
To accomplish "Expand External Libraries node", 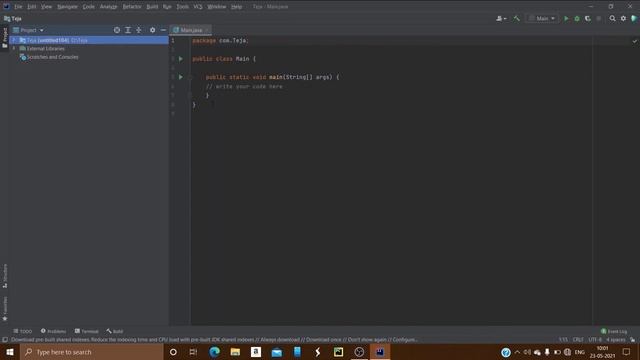I will [14, 49].
